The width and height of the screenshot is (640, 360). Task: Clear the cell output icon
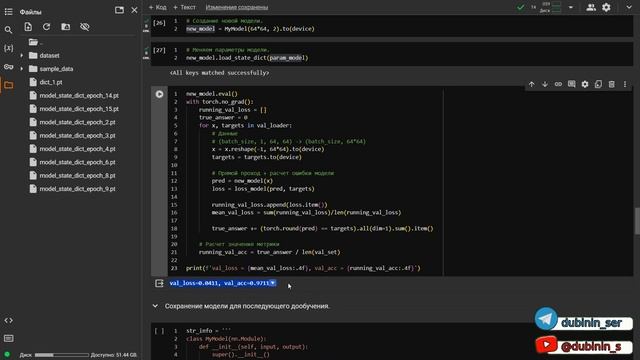point(159,283)
